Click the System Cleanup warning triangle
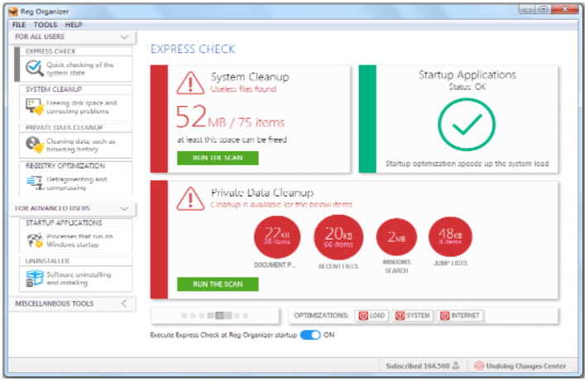The image size is (588, 381). click(x=190, y=83)
